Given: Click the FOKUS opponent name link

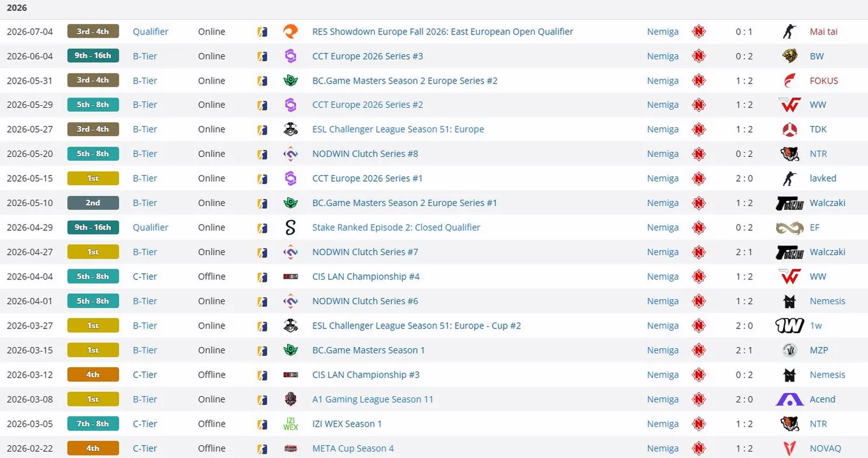Looking at the screenshot, I should point(824,80).
